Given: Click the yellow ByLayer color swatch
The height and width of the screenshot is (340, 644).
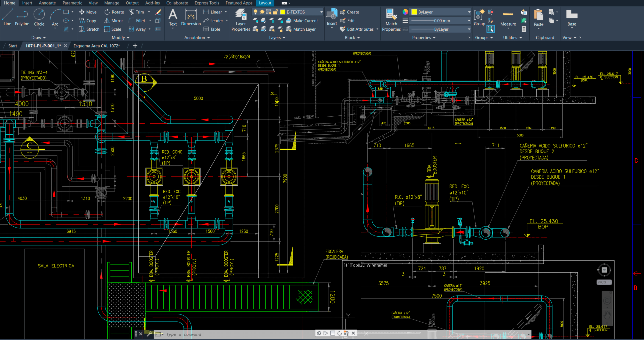Looking at the screenshot, I should pos(414,12).
